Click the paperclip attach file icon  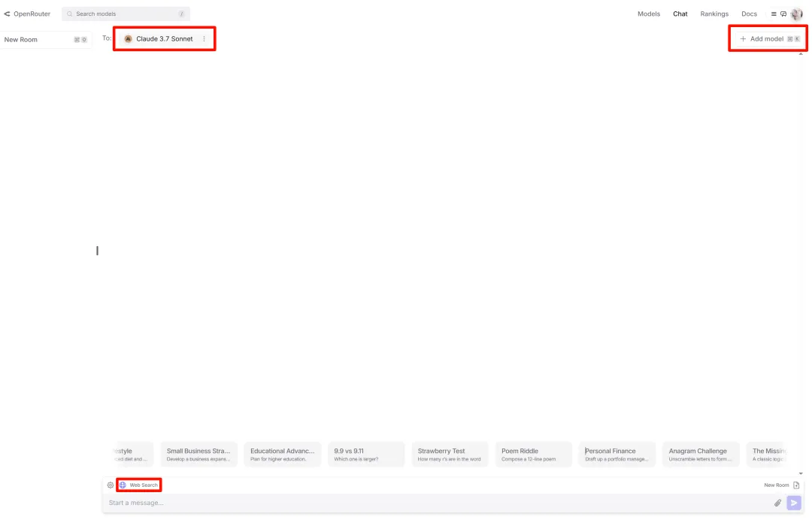(x=778, y=503)
